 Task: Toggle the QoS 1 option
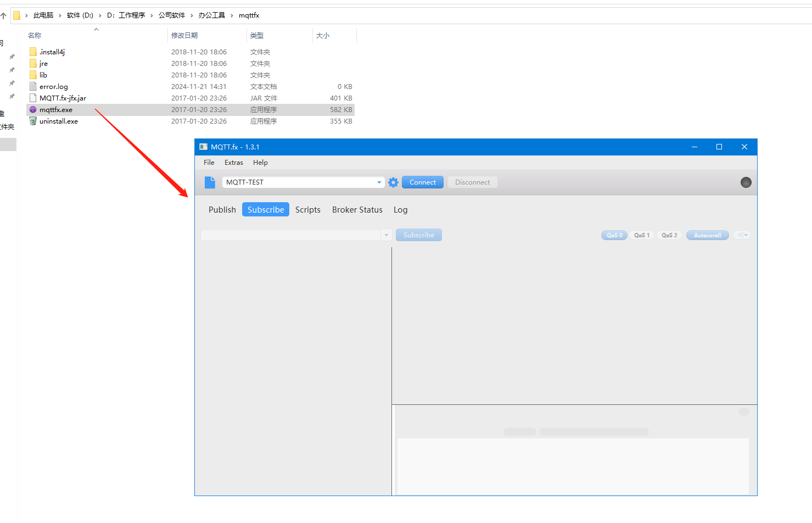(641, 235)
